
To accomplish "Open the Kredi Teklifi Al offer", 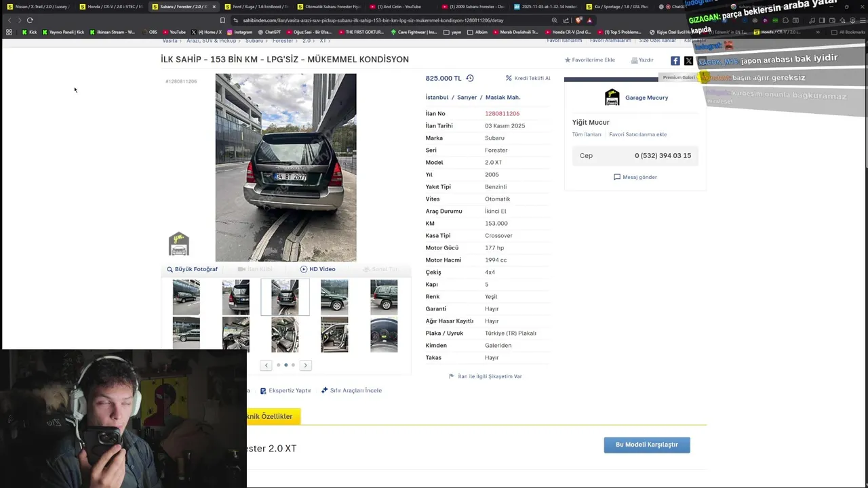I will (528, 78).
